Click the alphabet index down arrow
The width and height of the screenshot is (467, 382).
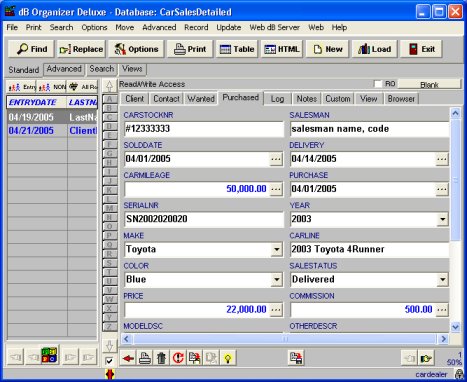click(x=109, y=346)
